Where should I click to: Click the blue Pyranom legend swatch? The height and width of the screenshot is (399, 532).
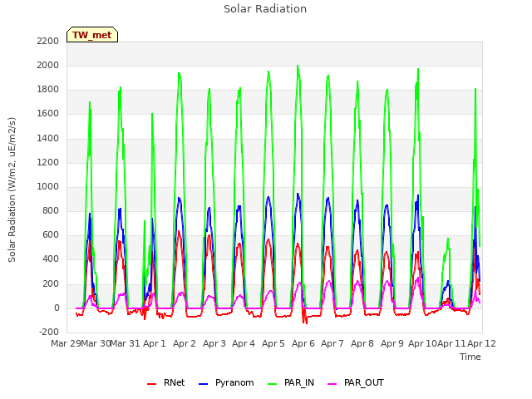click(x=203, y=384)
